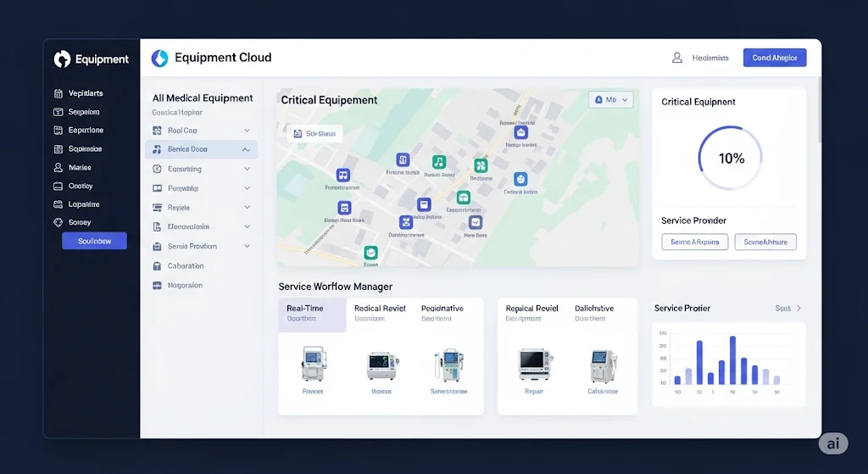Click the Maties person icon
868x474 pixels.
click(58, 167)
